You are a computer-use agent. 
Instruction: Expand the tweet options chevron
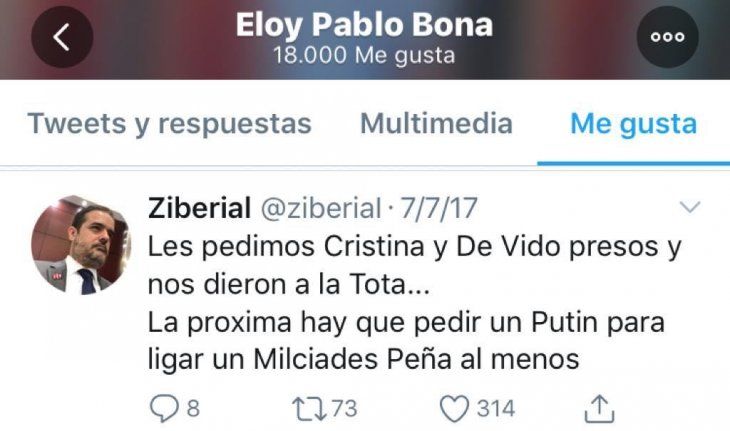tap(689, 207)
